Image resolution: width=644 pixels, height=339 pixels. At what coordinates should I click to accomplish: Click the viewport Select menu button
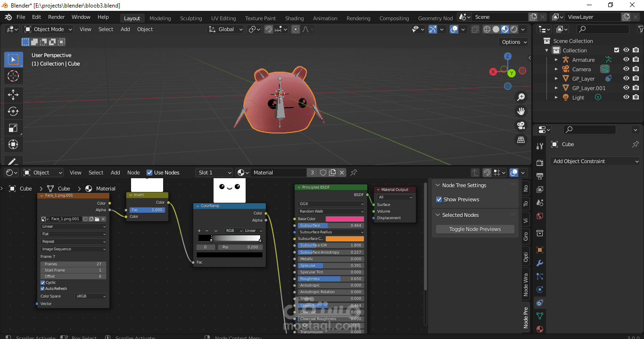(106, 29)
